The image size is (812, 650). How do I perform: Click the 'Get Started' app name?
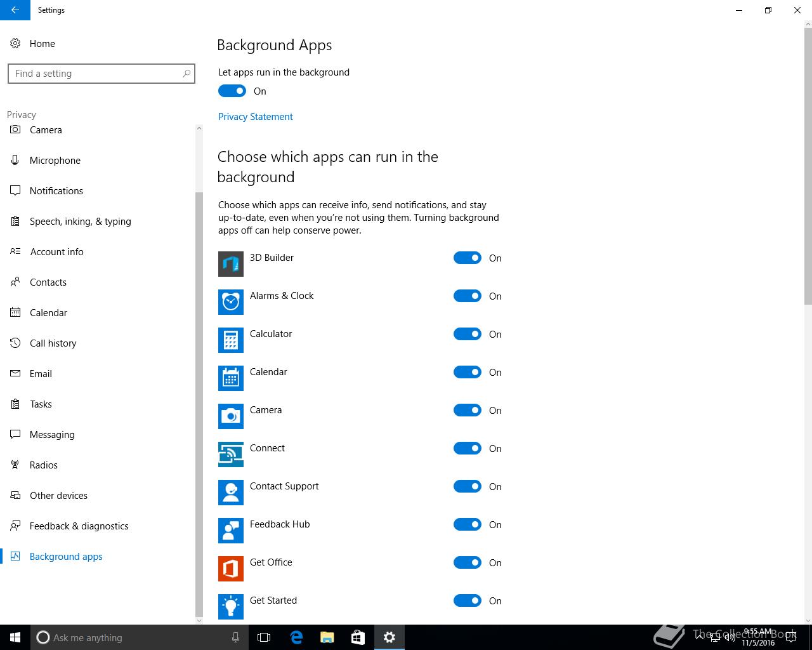[273, 600]
